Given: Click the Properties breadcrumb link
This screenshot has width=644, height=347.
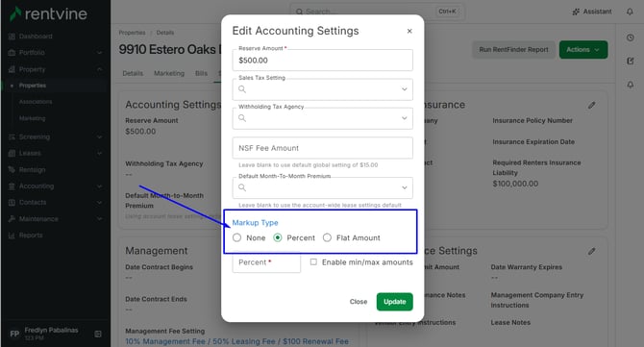Looking at the screenshot, I should pyautogui.click(x=132, y=33).
